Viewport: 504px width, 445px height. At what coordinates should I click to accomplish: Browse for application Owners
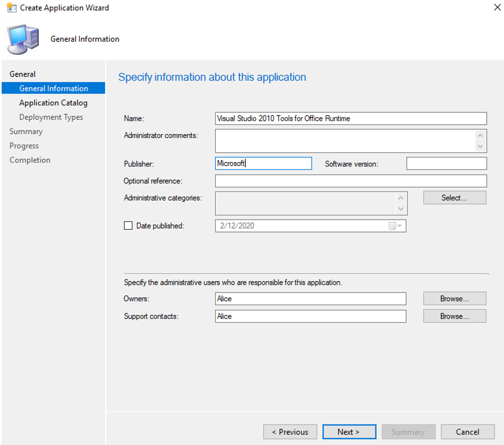pos(454,299)
